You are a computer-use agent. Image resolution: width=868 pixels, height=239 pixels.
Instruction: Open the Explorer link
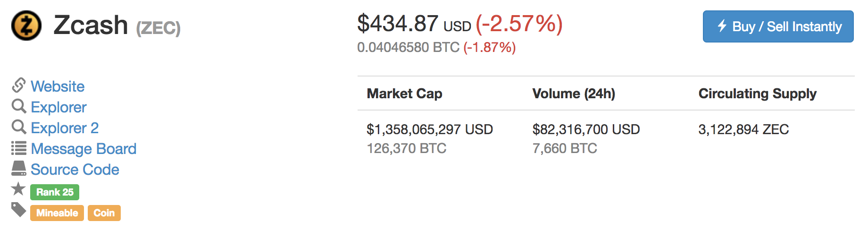[x=58, y=107]
